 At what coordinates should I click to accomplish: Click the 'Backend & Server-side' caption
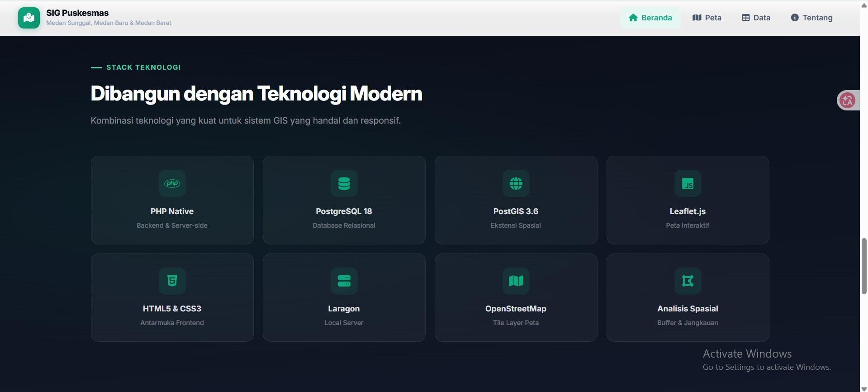pos(172,225)
